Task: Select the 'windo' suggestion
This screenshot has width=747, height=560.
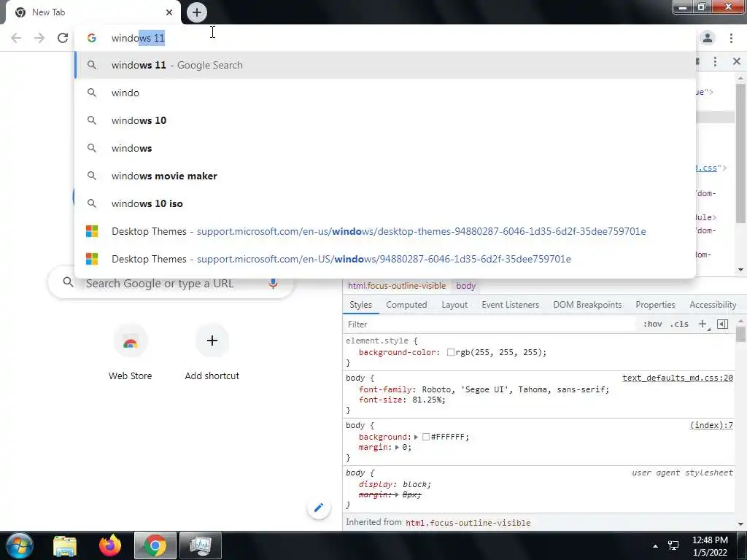Action: [x=385, y=93]
